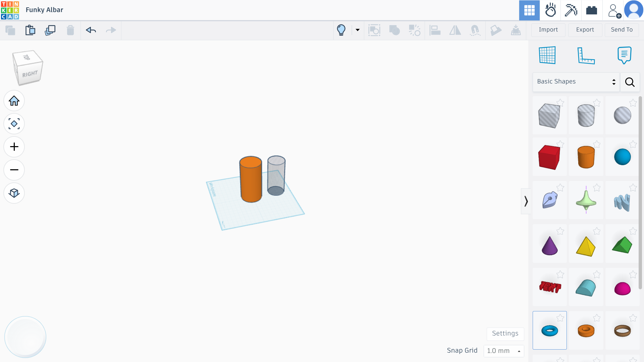Open the Basic Shapes category dropdown
This screenshot has width=644, height=362.
(576, 82)
